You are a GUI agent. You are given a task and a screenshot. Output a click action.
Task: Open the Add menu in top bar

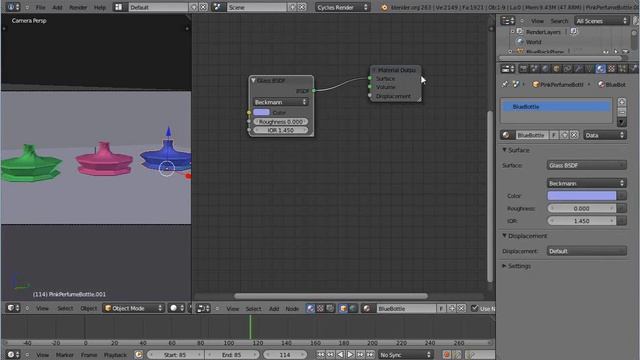pos(58,7)
